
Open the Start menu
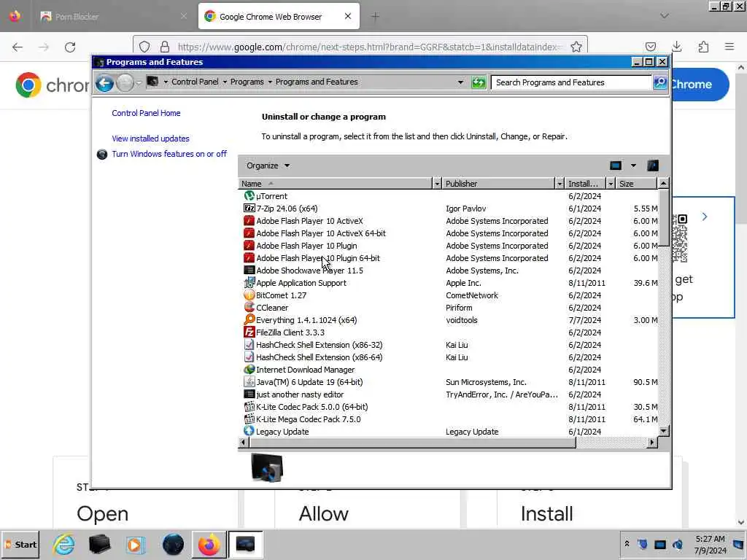click(x=20, y=544)
